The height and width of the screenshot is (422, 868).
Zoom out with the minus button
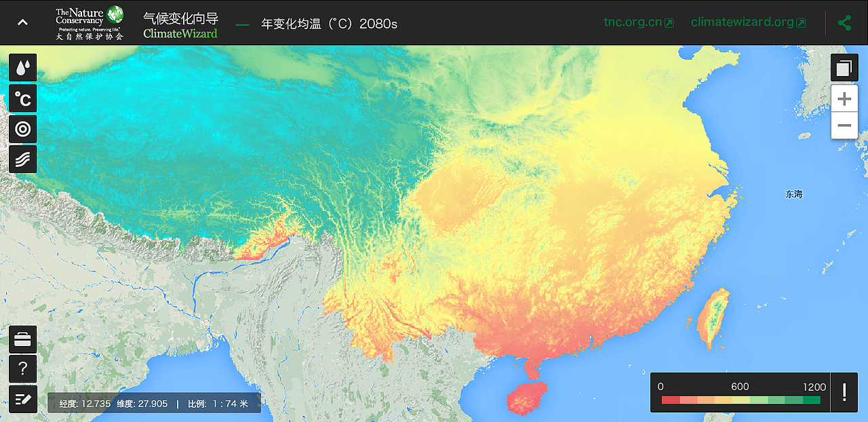844,126
